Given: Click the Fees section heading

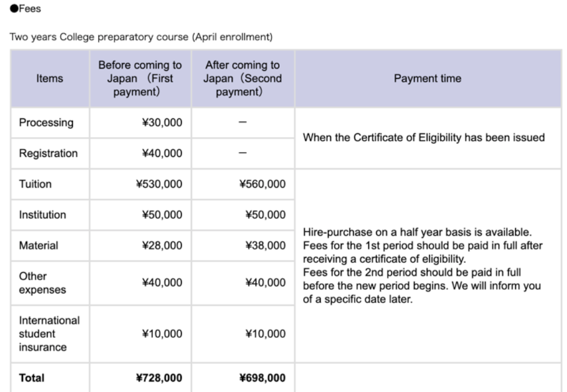Looking at the screenshot, I should tap(25, 8).
